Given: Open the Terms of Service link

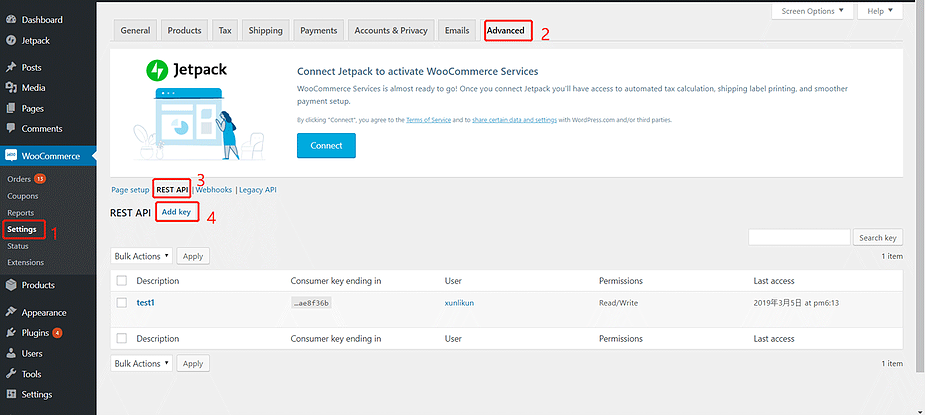Looking at the screenshot, I should (428, 120).
